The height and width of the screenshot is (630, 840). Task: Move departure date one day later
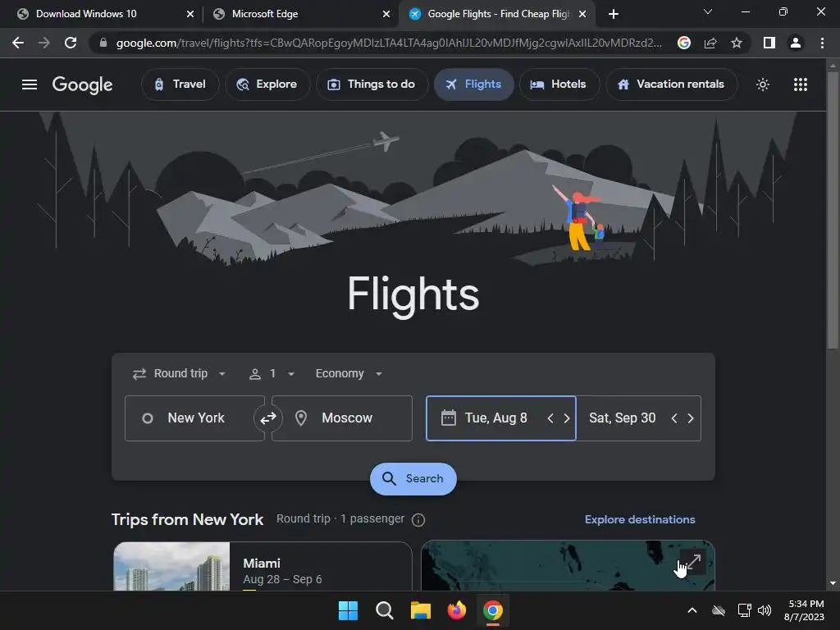click(x=567, y=418)
